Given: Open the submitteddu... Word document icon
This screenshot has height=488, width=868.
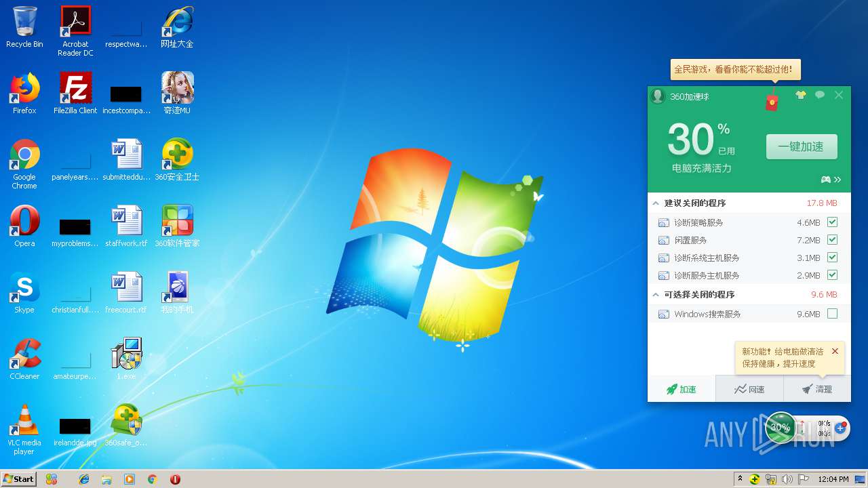Looking at the screenshot, I should pos(126,160).
